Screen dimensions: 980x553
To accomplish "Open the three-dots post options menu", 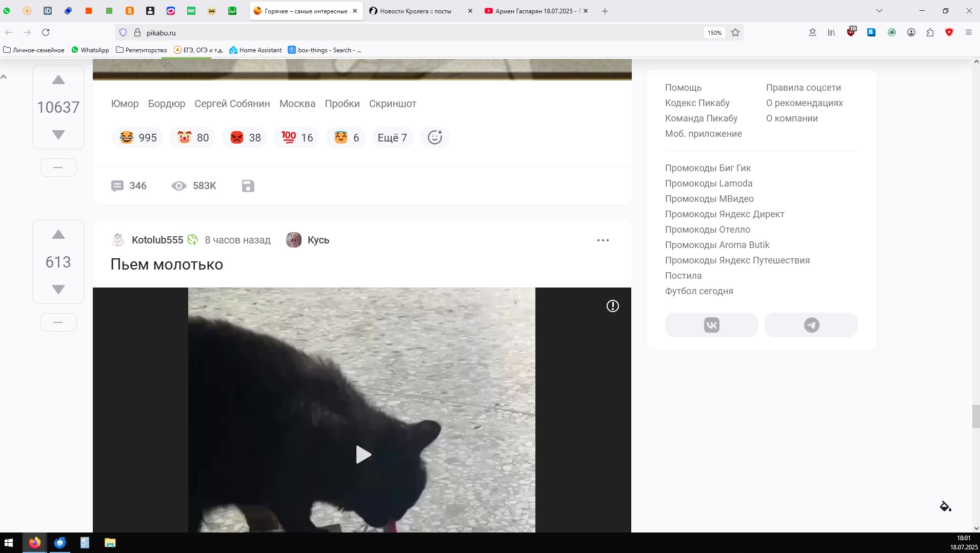I will tap(603, 240).
